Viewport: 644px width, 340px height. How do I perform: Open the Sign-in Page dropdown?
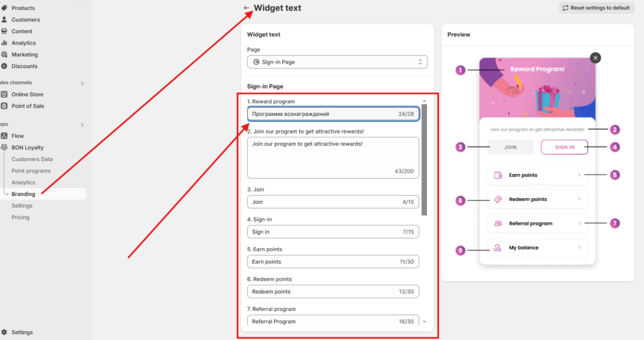click(x=337, y=62)
